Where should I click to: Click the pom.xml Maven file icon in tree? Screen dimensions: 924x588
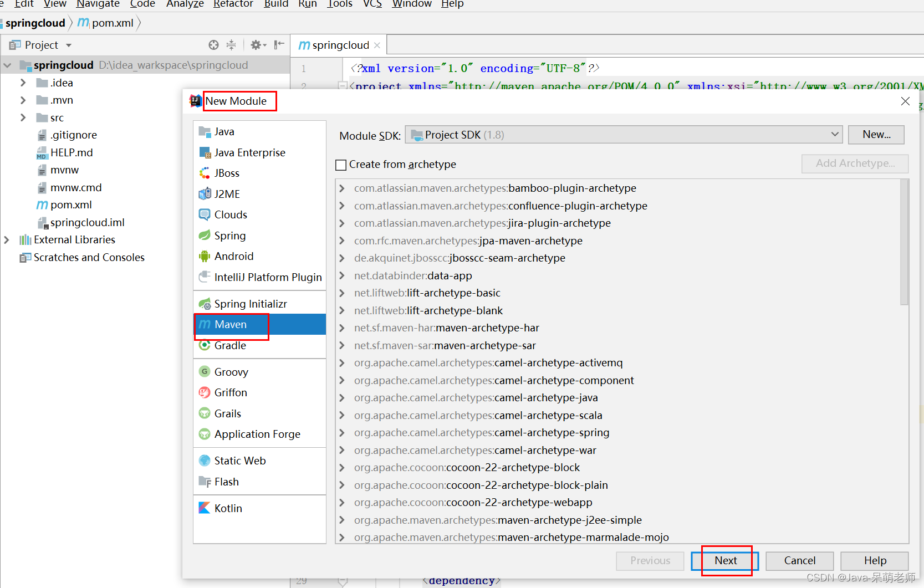[x=42, y=205]
